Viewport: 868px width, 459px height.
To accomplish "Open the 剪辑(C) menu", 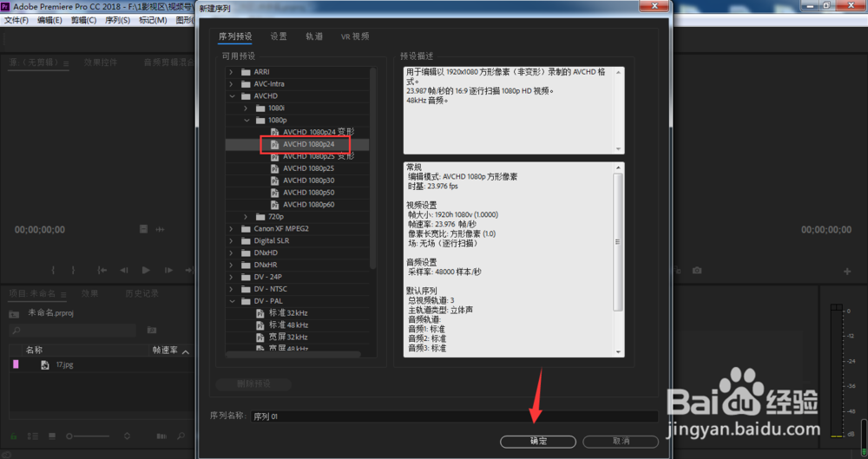I will coord(83,20).
